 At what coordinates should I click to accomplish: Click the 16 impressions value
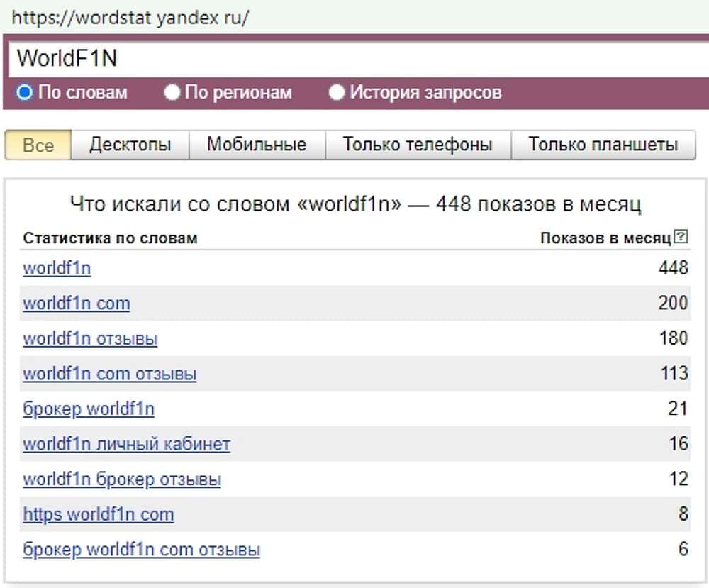point(679,444)
